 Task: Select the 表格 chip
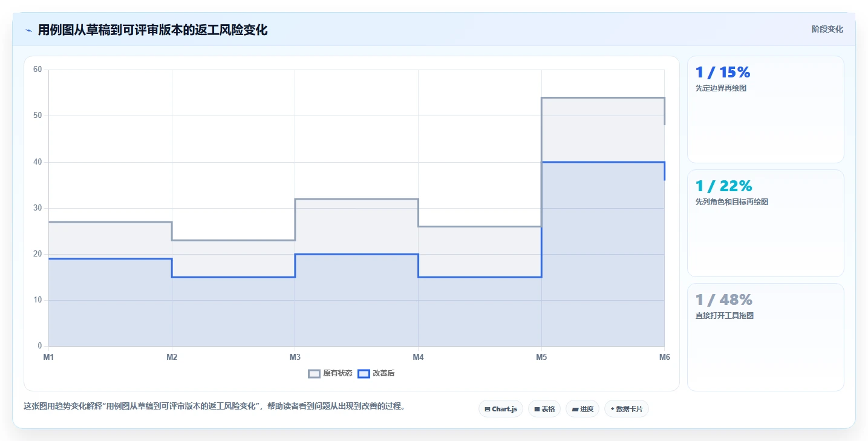pyautogui.click(x=544, y=409)
